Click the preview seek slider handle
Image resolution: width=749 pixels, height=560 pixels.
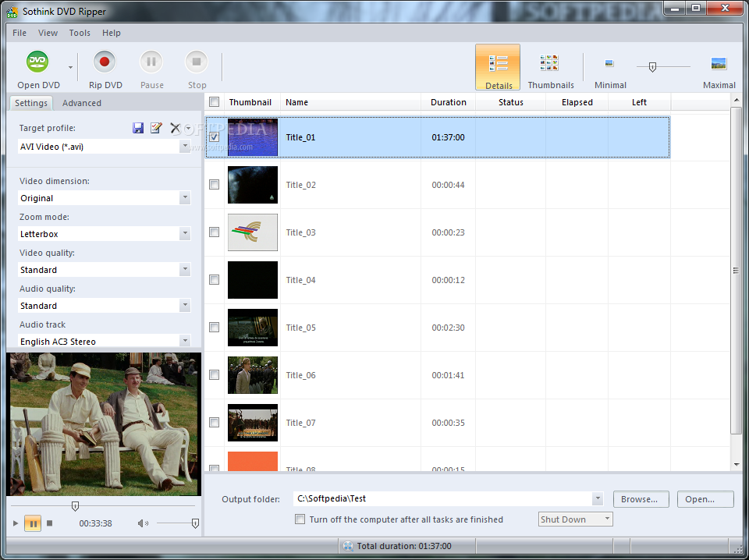coord(75,506)
